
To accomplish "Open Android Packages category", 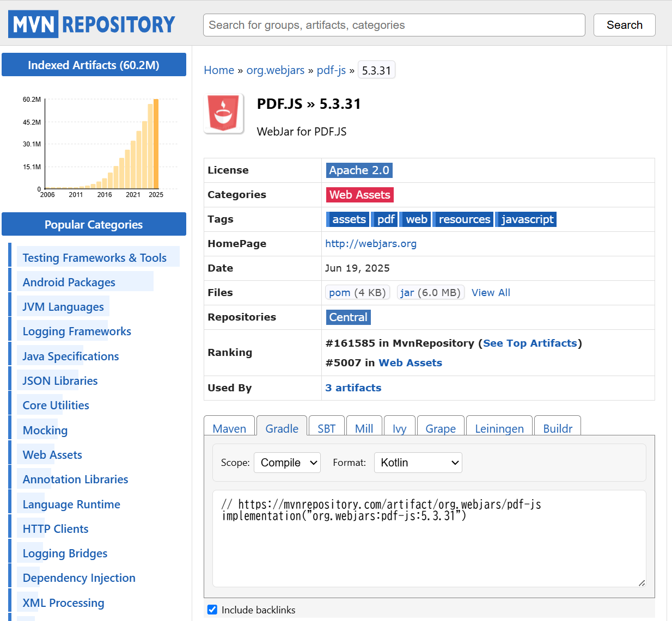I will (69, 282).
